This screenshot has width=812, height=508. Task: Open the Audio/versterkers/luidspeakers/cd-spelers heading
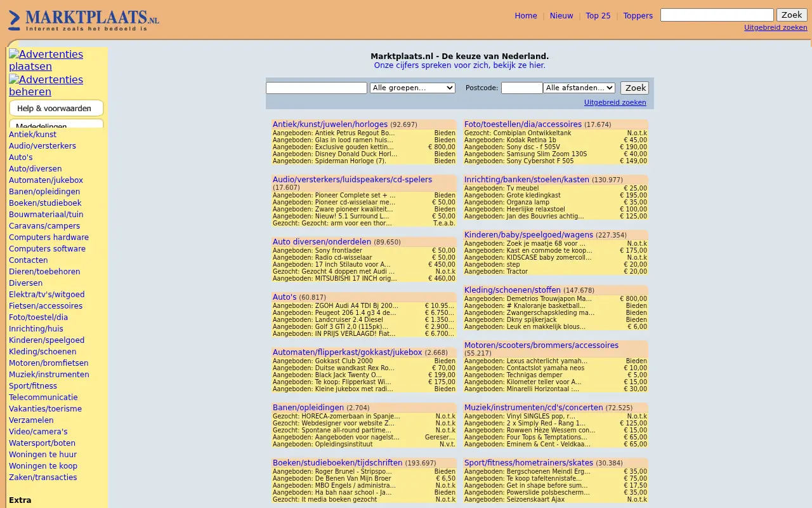coord(352,180)
